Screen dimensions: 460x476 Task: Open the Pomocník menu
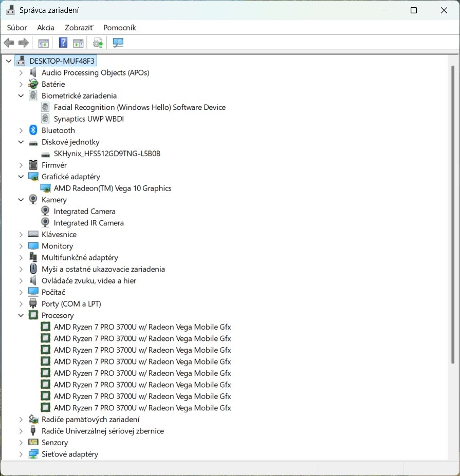119,28
